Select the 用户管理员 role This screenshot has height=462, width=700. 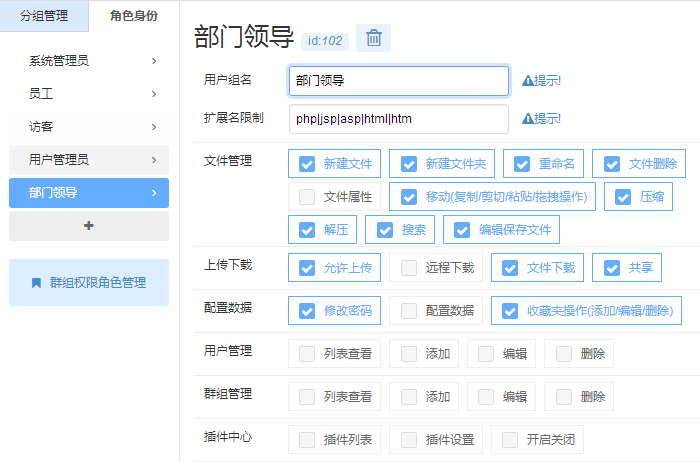coord(88,160)
